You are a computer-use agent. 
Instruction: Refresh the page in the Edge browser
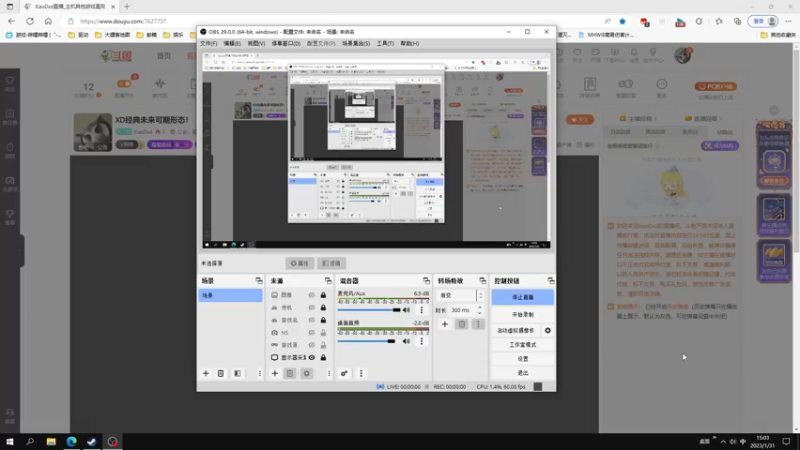30,21
